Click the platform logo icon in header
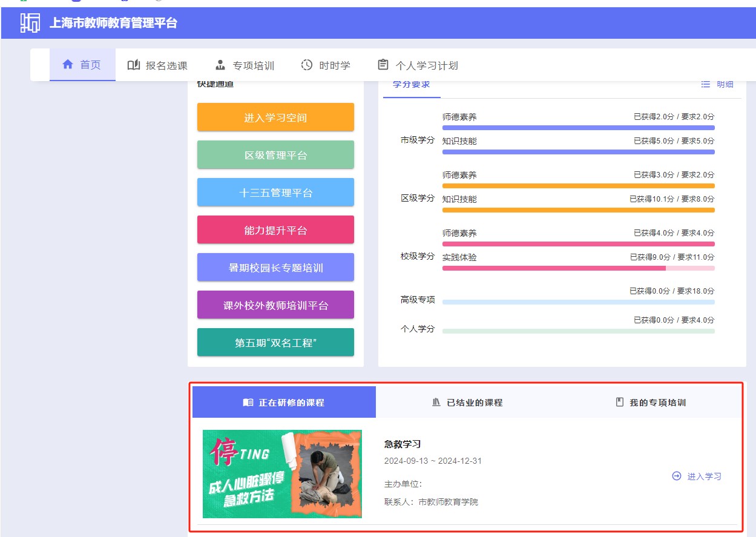 [x=30, y=23]
